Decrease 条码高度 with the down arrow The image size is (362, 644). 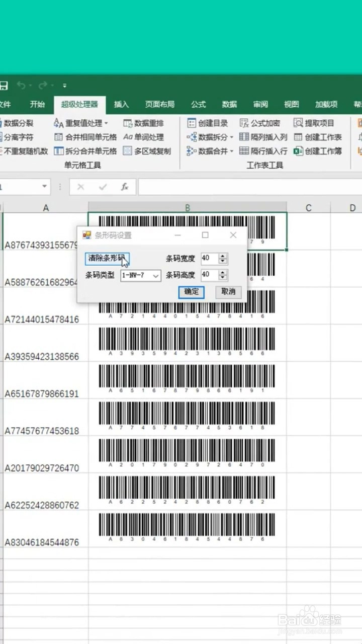point(223,278)
